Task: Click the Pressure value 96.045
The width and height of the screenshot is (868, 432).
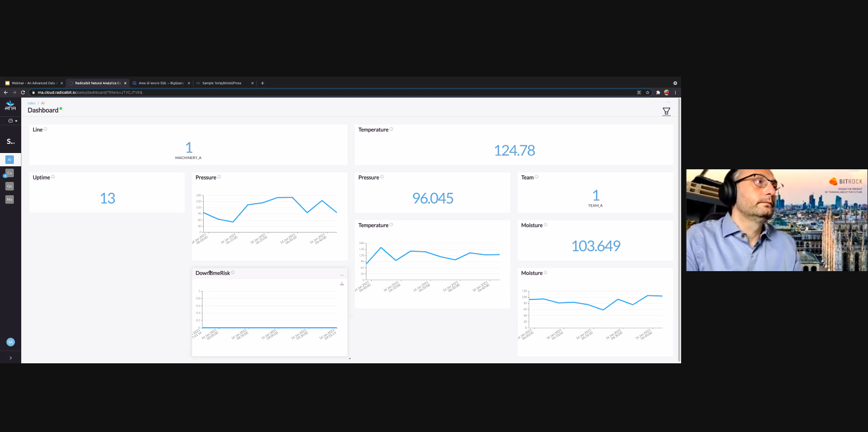Action: tap(433, 198)
